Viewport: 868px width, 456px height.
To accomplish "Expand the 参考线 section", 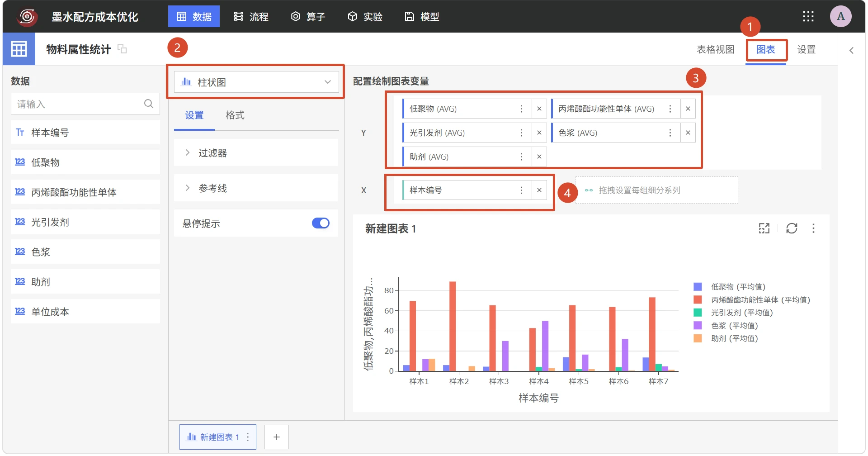I will (x=256, y=188).
